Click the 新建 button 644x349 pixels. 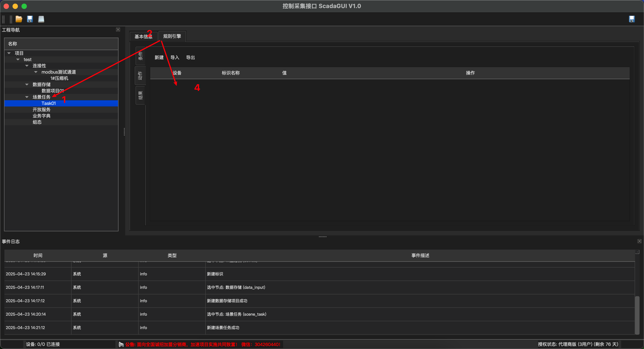point(159,57)
